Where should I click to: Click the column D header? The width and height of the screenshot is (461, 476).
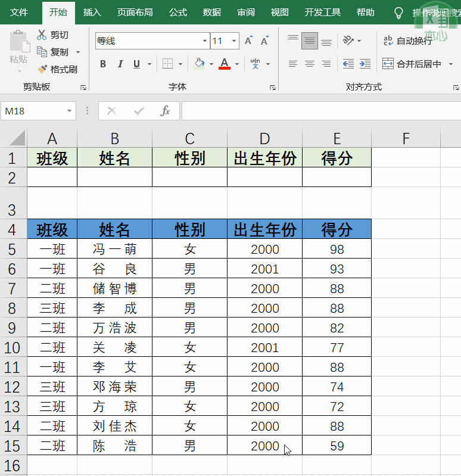tap(264, 138)
